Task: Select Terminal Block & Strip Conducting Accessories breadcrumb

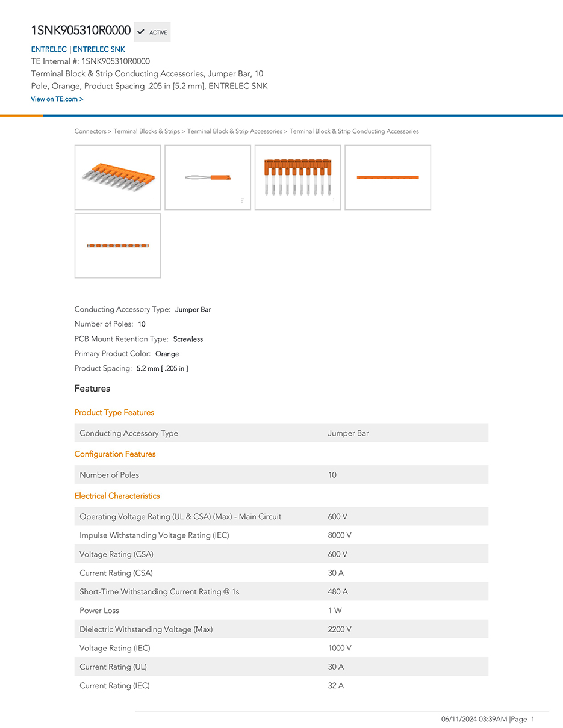Action: coord(354,131)
